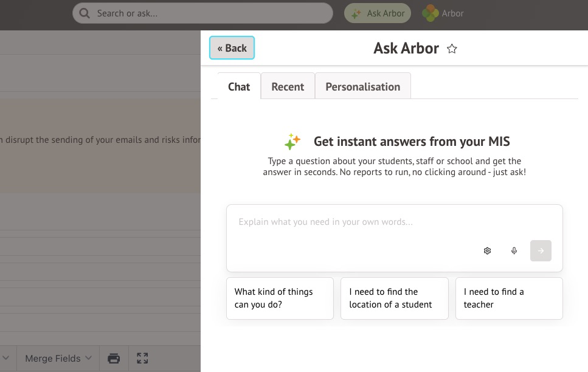Click the magnifier icon in search bar
This screenshot has height=372, width=588.
pos(85,13)
